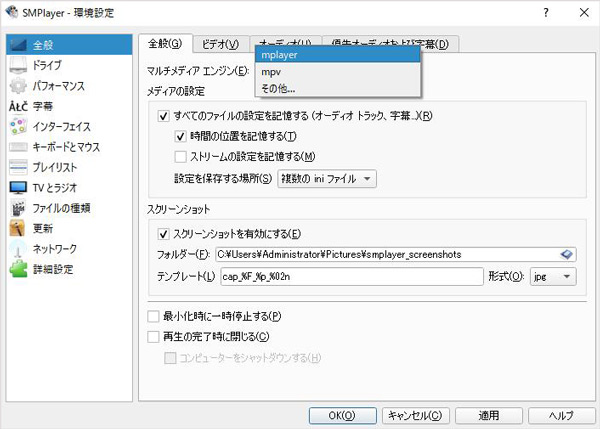Open 設定を保存する場所 ini file dropdown
Screen dimensions: 600x429
pos(327,179)
